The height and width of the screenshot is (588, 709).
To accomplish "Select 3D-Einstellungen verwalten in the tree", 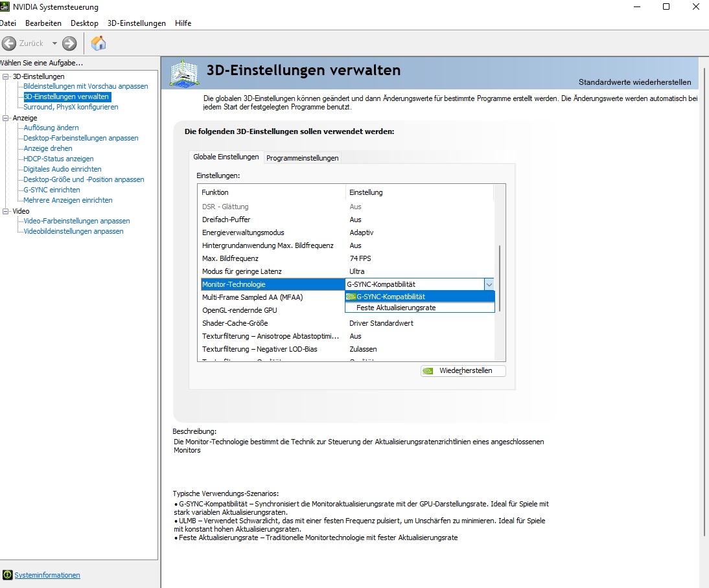I will (67, 96).
